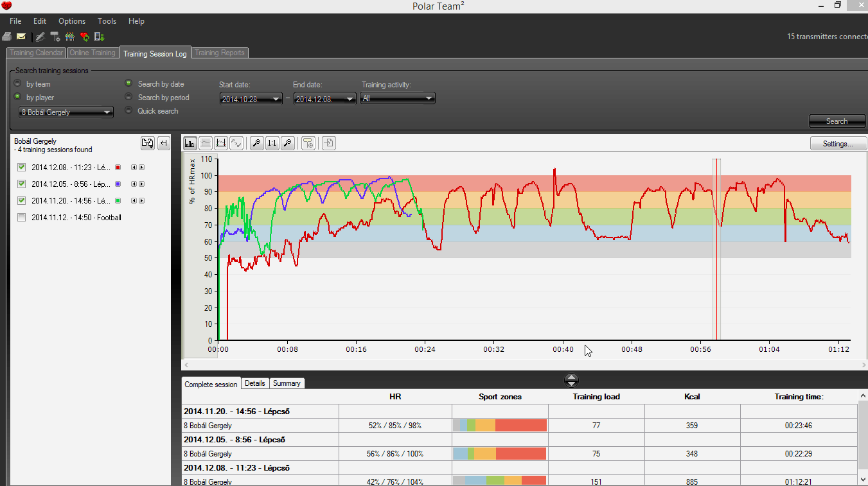Open the player dropdown '8 Bobál Gergely'
The width and height of the screenshot is (868, 486).
66,112
